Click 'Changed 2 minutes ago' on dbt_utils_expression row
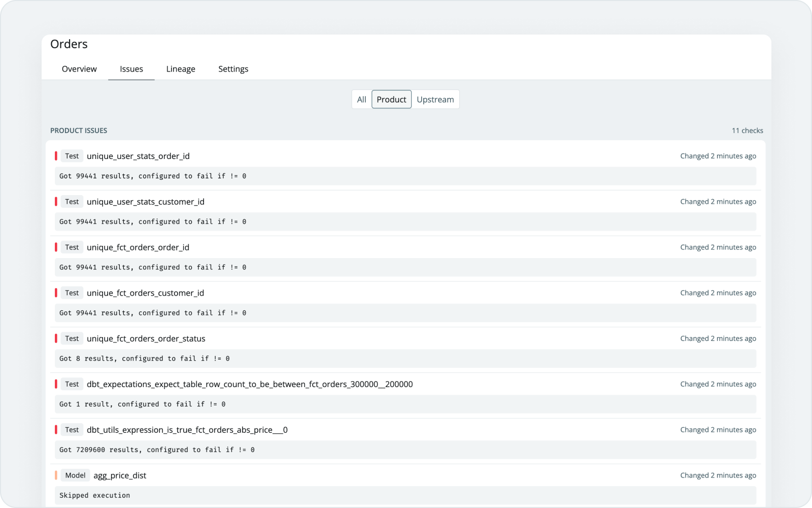This screenshot has height=508, width=812. (718, 430)
